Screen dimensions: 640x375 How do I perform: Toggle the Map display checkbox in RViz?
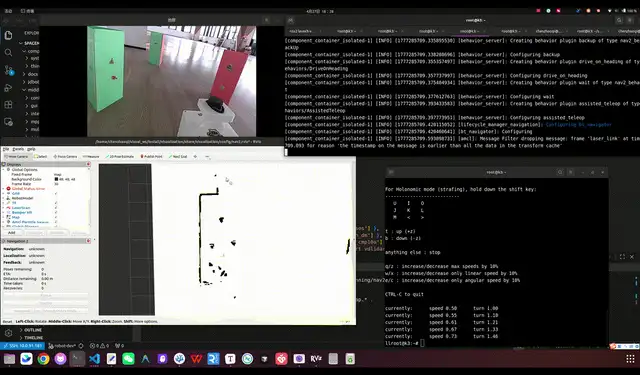(56, 217)
